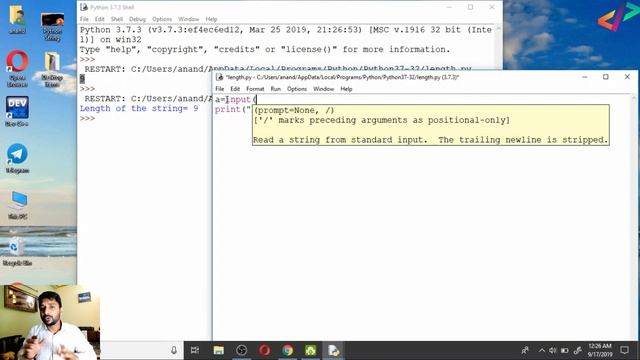Click the This PC desktop icon
640x360 pixels.
coord(18,205)
